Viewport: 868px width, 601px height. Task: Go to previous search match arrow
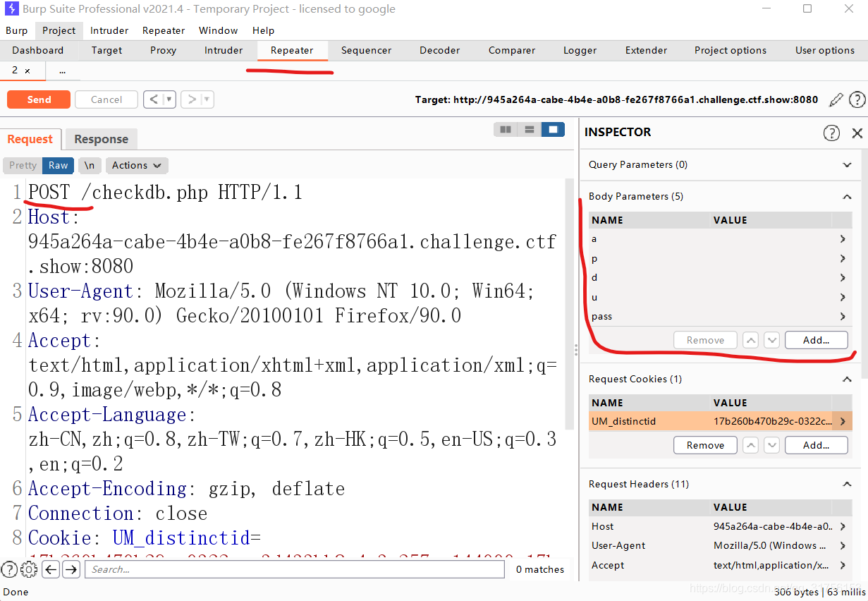[50, 569]
